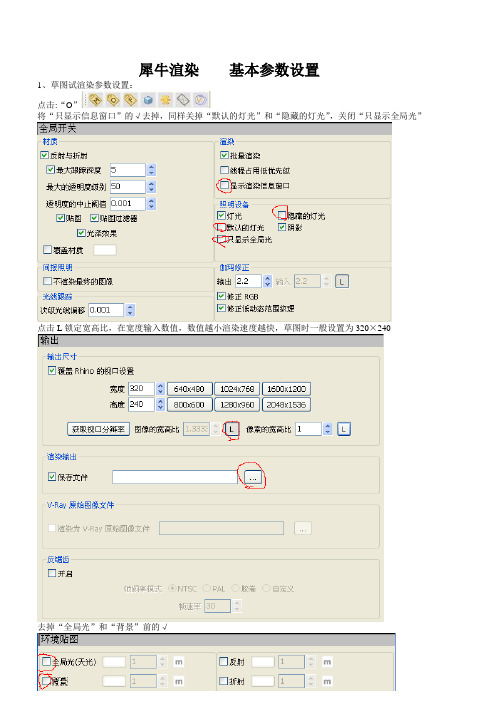This screenshot has width=496, height=702.
Task: Click the 保存文件 path input field
Action: [x=175, y=477]
